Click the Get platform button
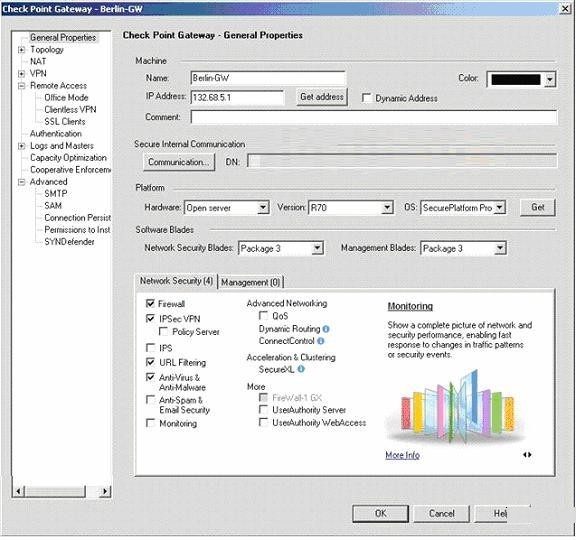The image size is (576, 540). pyautogui.click(x=537, y=207)
